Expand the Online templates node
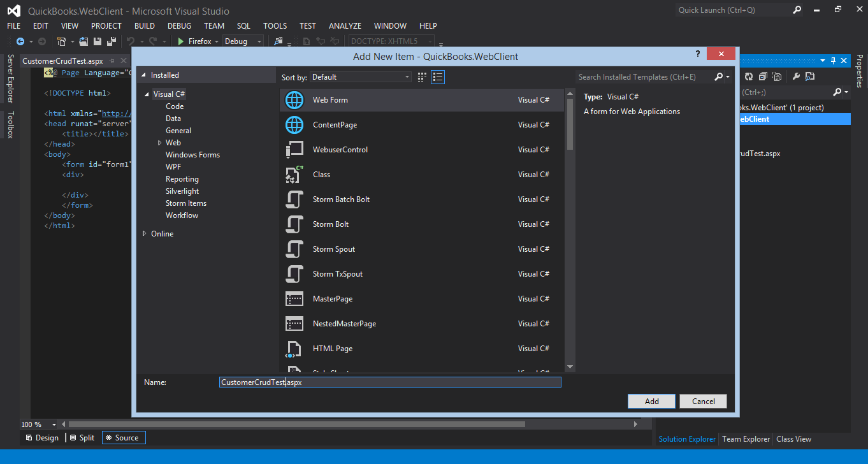Screen dimensions: 868x464 [145, 234]
